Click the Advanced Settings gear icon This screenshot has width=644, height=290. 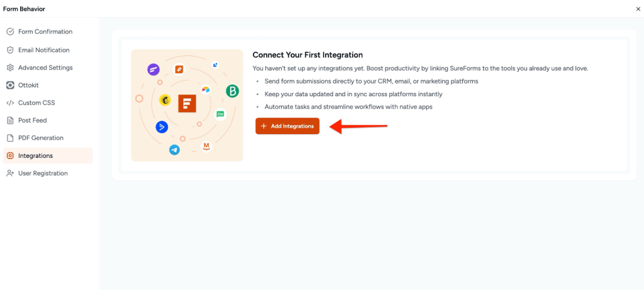click(10, 67)
